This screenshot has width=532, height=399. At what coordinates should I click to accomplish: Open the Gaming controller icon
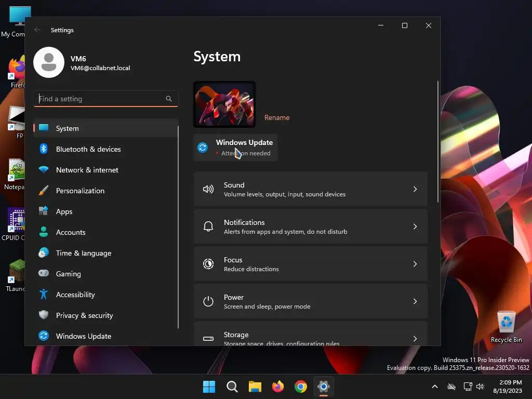pos(44,273)
